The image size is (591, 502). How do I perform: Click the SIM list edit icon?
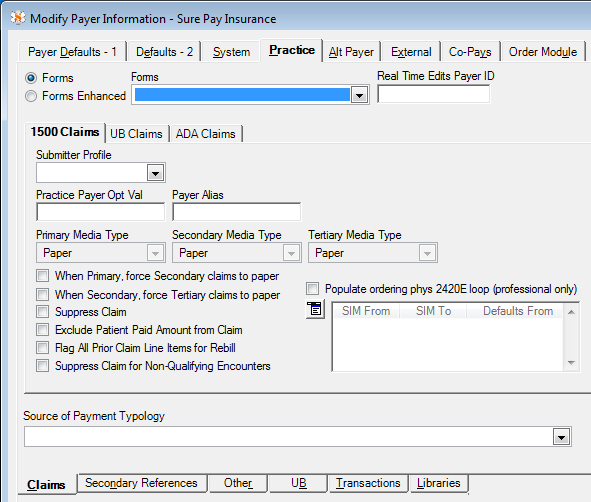tap(315, 309)
